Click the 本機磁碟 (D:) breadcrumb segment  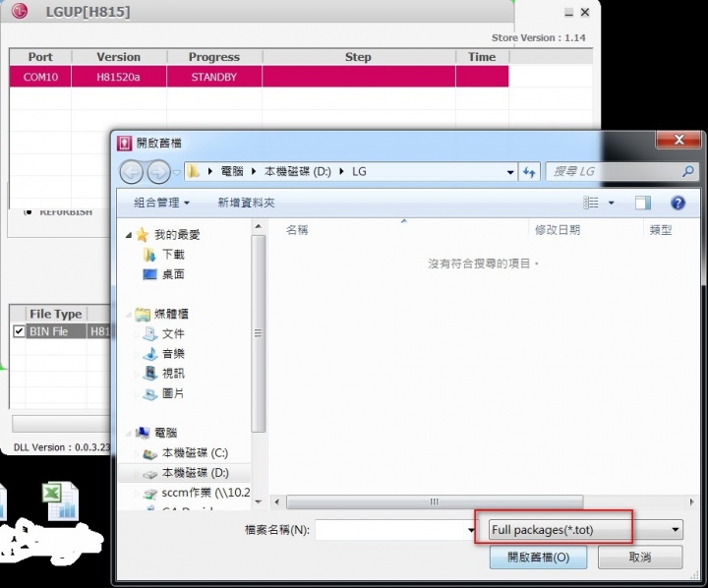[298, 172]
